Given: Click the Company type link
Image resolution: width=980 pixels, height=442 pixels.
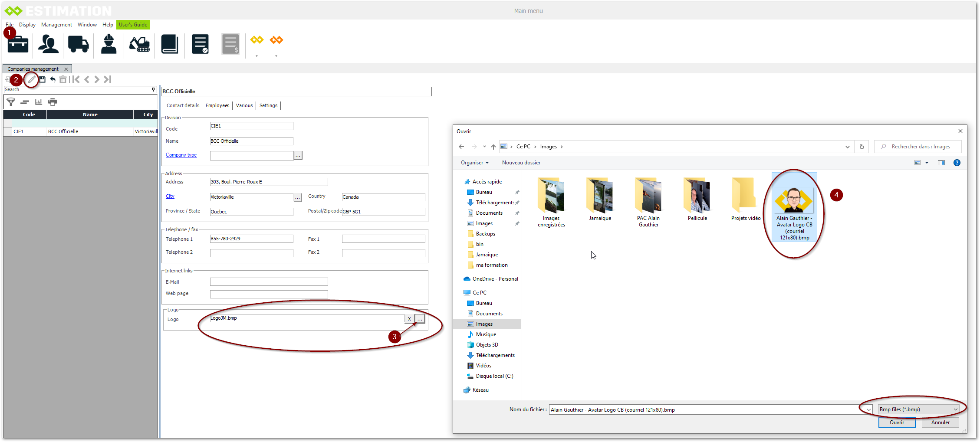Looking at the screenshot, I should click(x=181, y=155).
